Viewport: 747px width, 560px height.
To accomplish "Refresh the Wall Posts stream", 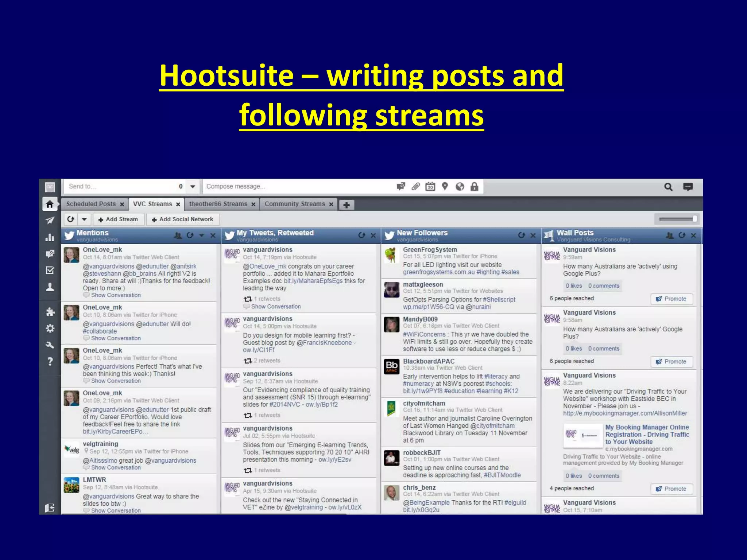I will click(x=682, y=236).
